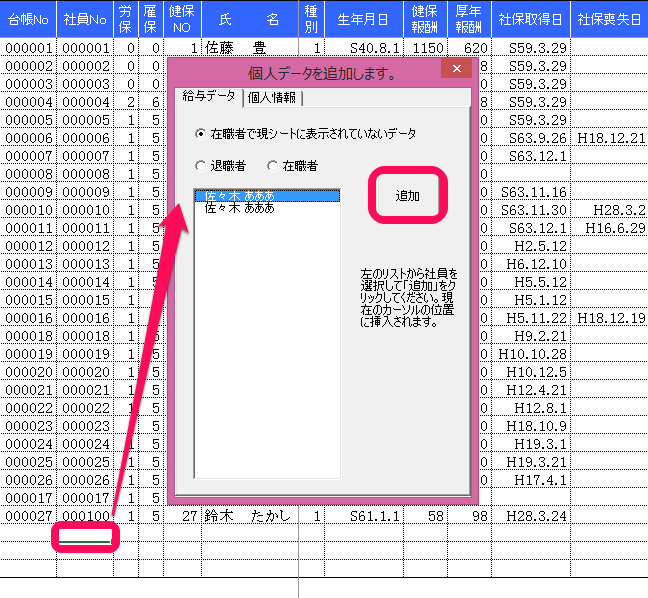This screenshot has height=598, width=648.
Task: Click the 社保取得日 column header
Action: tap(531, 19)
